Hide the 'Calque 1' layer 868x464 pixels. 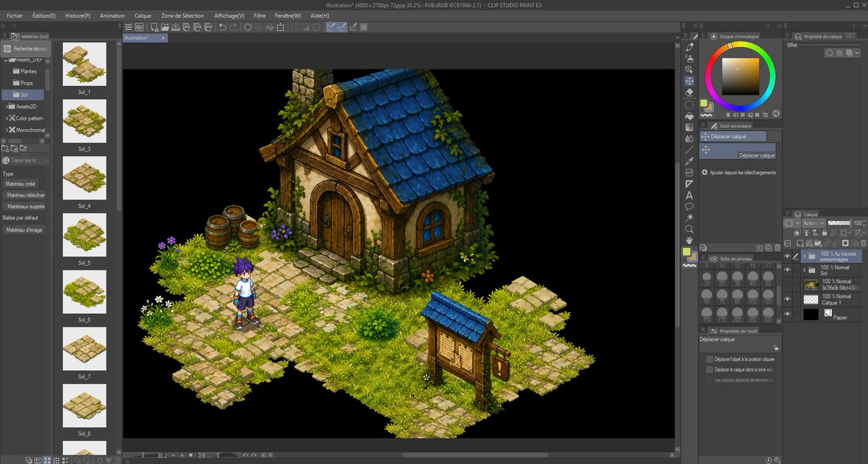[x=787, y=299]
